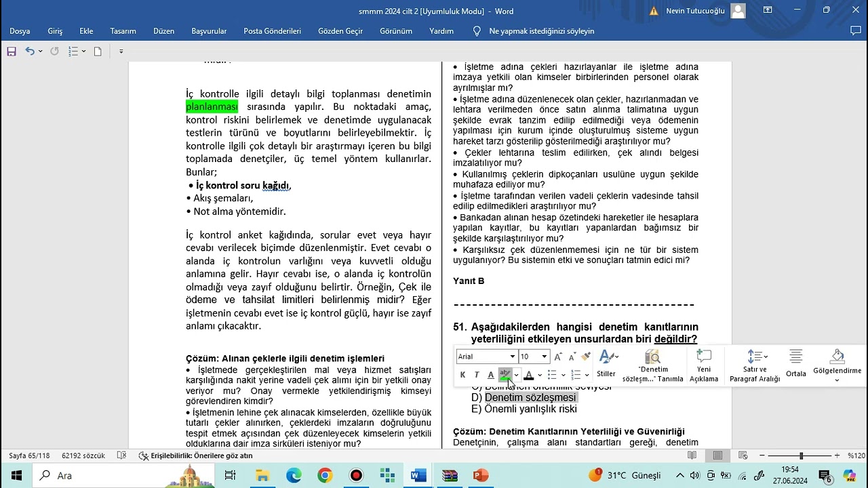Screen dimensions: 868x488
Task: Click the greyed-out redo icon
Action: click(54, 52)
